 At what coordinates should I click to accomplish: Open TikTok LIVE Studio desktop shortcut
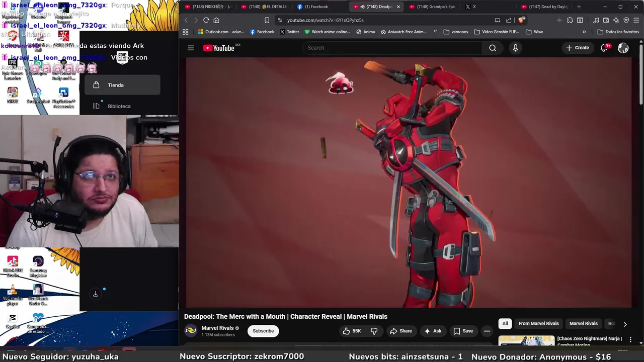coord(13,265)
